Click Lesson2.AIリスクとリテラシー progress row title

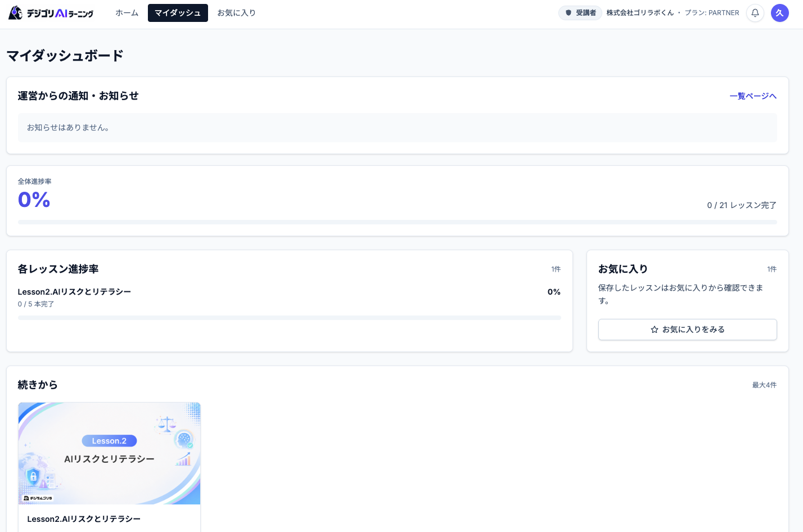pyautogui.click(x=74, y=292)
